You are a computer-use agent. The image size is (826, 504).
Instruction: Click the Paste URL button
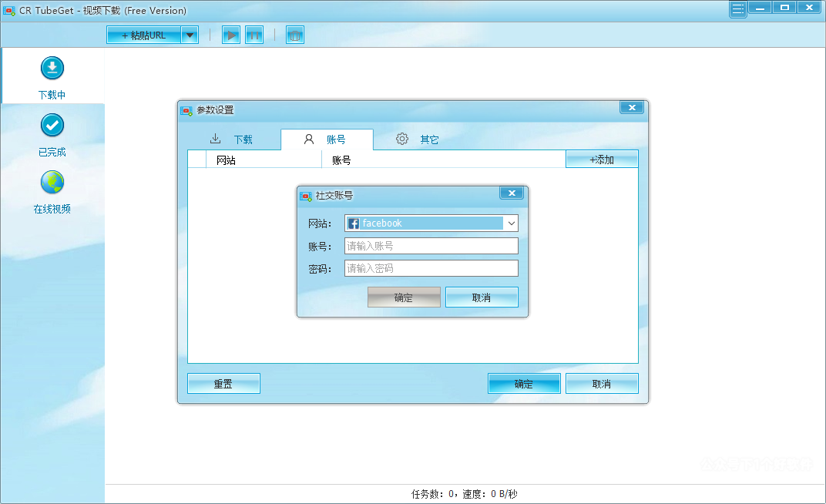point(144,35)
